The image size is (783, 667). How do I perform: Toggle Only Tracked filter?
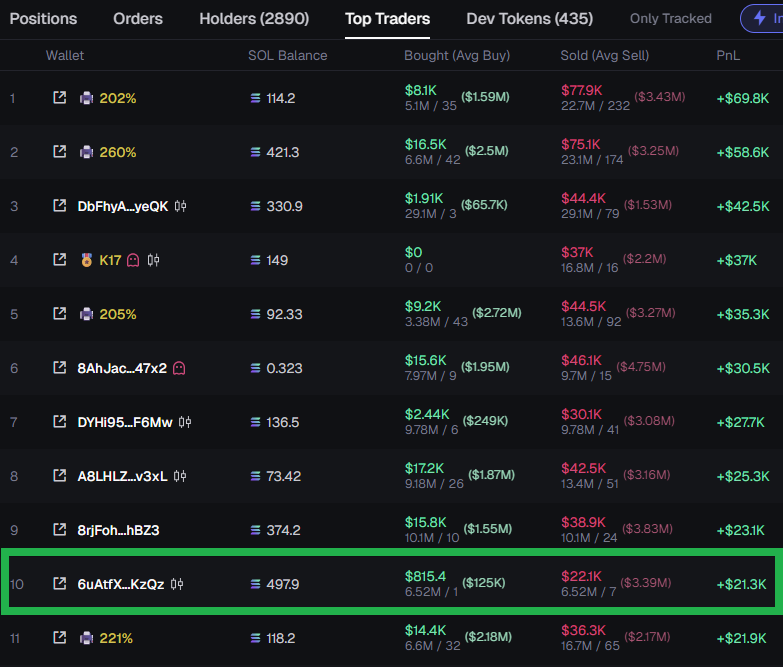tap(671, 18)
